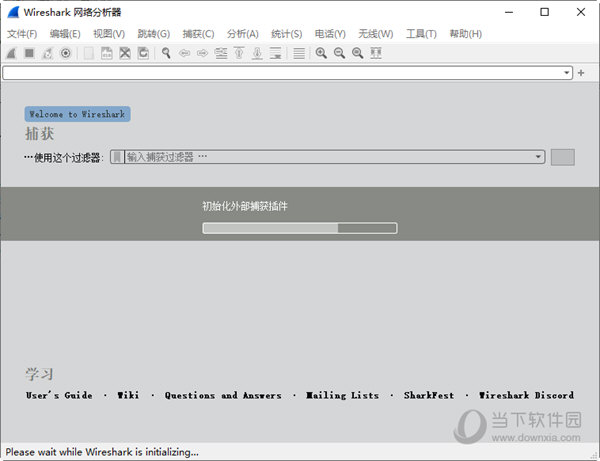Image resolution: width=600 pixels, height=461 pixels.
Task: Open the User's Guide link
Action: click(59, 395)
